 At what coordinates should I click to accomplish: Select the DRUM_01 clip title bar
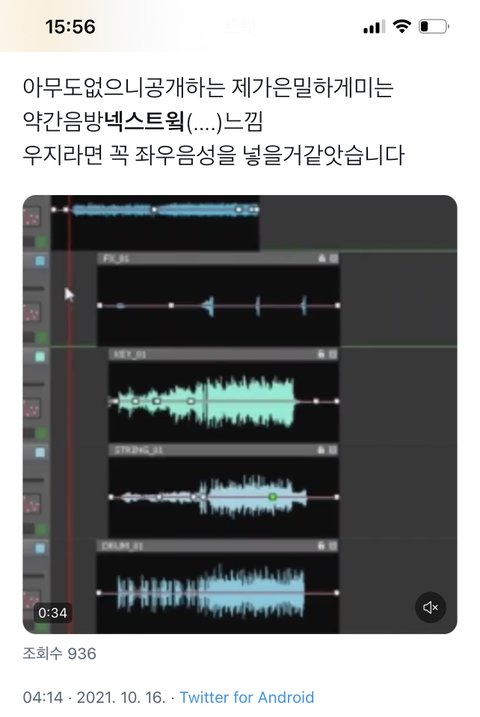pyautogui.click(x=218, y=546)
